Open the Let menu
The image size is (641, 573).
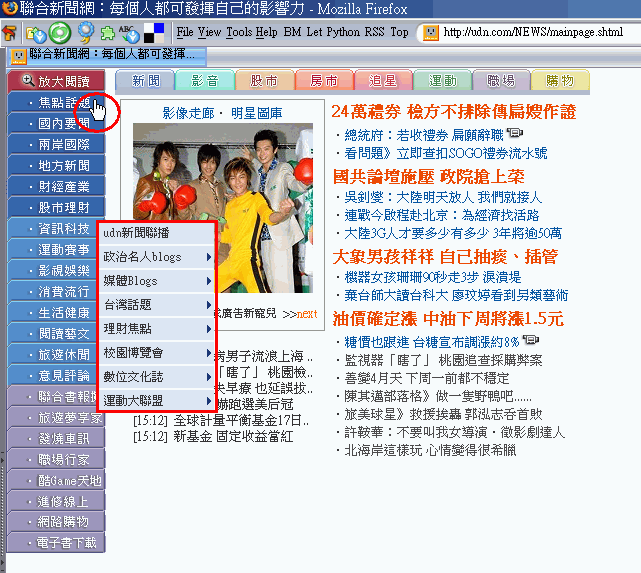pos(314,32)
